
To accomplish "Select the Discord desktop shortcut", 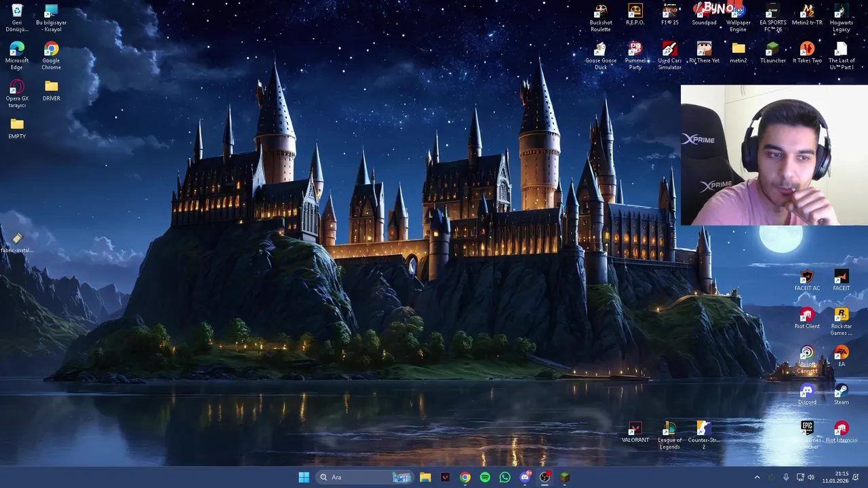I will point(807,394).
